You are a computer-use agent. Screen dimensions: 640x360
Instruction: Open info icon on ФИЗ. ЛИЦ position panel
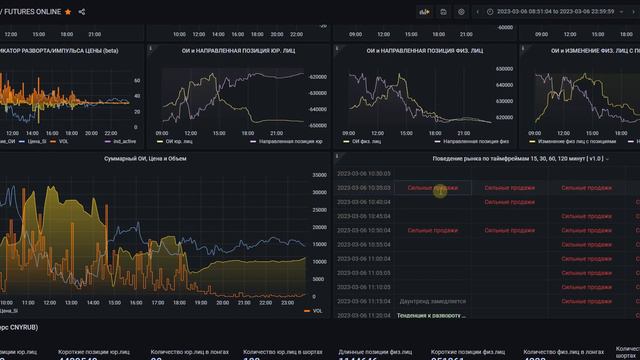(x=337, y=48)
